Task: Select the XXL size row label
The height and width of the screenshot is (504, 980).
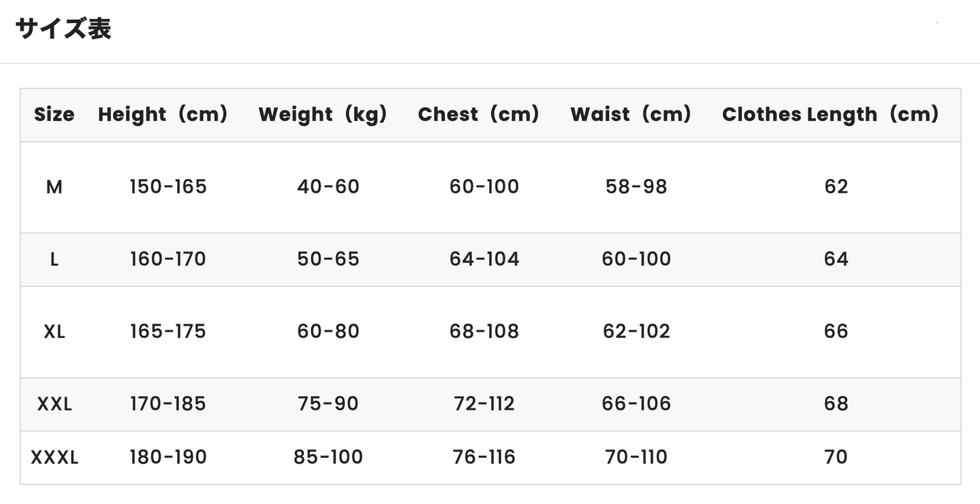Action: pos(54,404)
